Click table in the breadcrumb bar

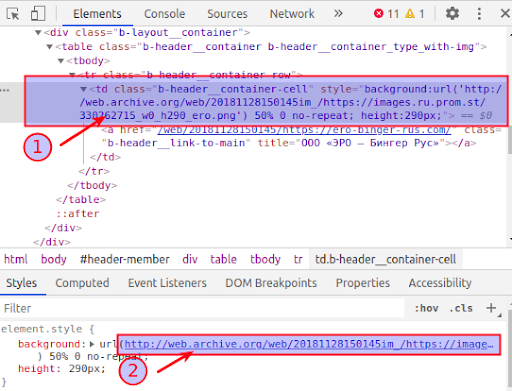coord(223,259)
